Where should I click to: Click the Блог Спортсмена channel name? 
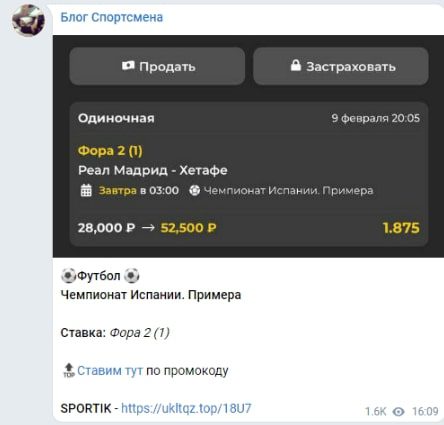112,17
